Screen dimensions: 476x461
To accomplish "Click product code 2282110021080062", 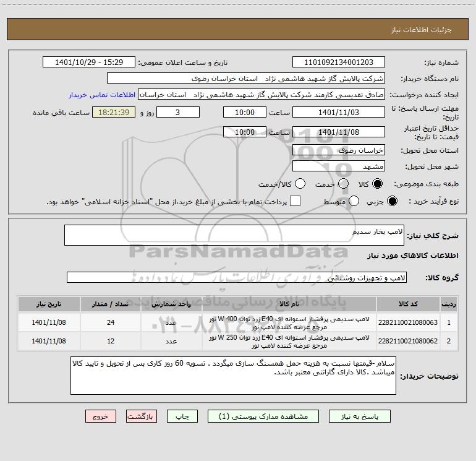I will click(x=408, y=341).
